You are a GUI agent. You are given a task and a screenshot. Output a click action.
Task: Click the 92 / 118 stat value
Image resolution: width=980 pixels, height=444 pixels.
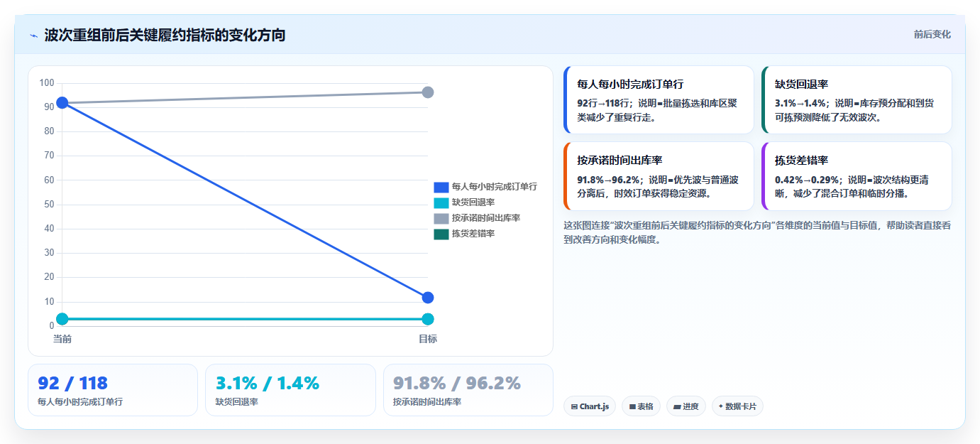click(x=72, y=384)
